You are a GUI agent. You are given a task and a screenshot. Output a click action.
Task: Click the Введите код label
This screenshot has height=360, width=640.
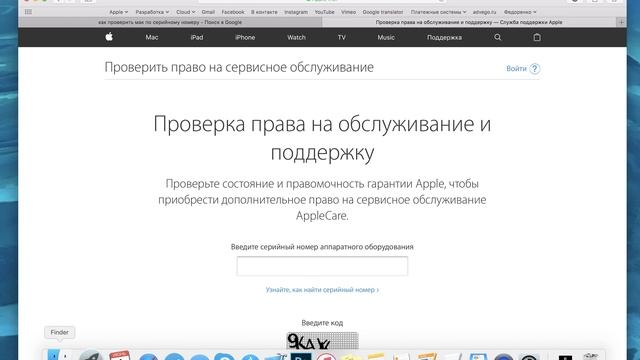click(x=322, y=323)
